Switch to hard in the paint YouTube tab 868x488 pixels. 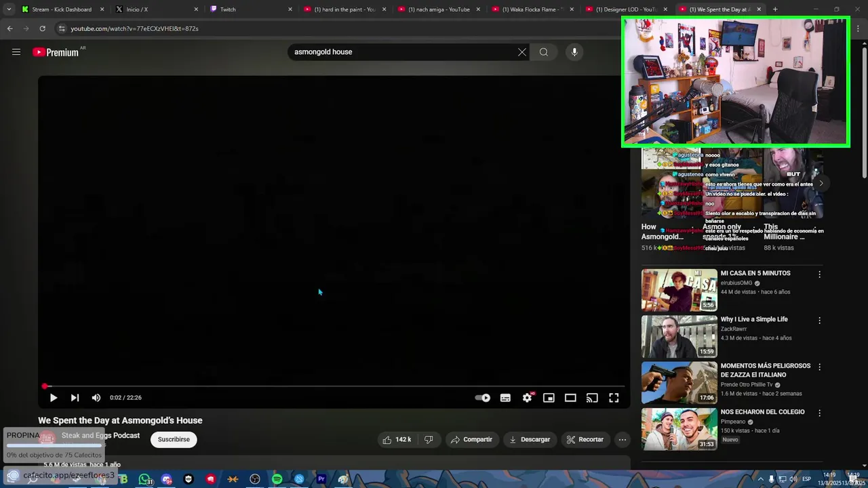tap(344, 9)
